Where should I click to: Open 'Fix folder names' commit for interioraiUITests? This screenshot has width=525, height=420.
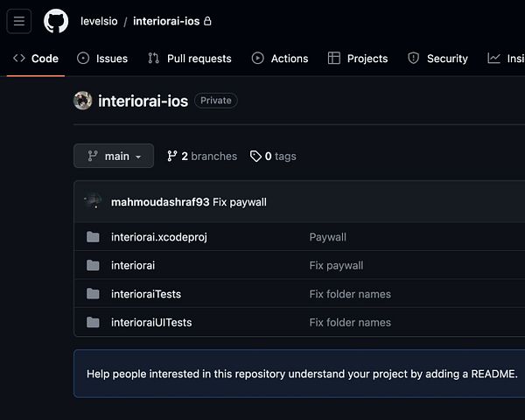[x=350, y=323]
